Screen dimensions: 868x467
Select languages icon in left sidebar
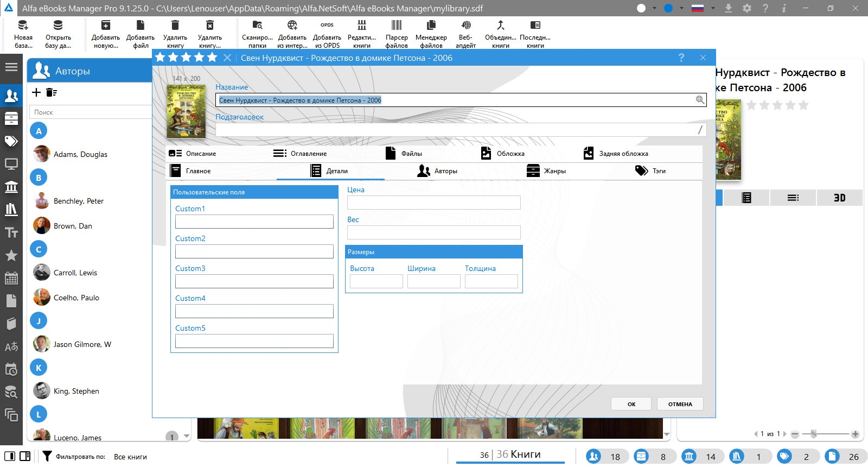(x=11, y=346)
